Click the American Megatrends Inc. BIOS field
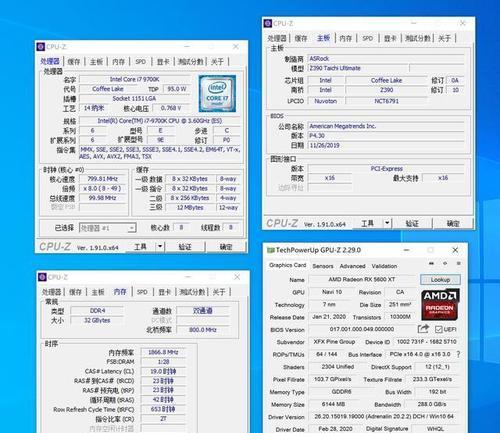The height and width of the screenshot is (433, 500). point(386,126)
